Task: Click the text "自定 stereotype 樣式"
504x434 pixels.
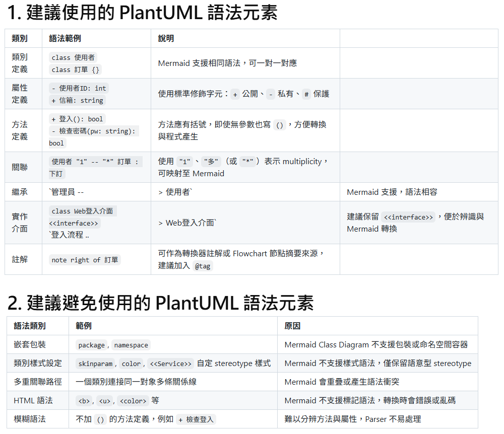Action: click(x=234, y=364)
